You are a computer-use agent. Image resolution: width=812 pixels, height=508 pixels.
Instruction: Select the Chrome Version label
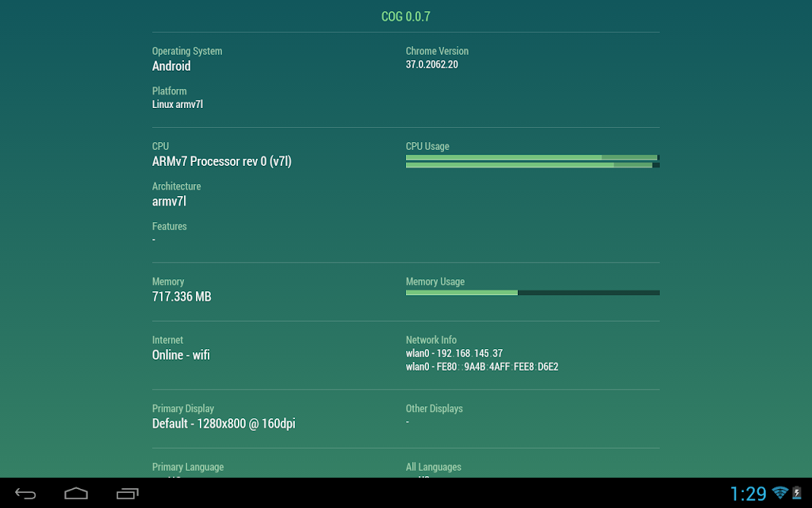[437, 52]
